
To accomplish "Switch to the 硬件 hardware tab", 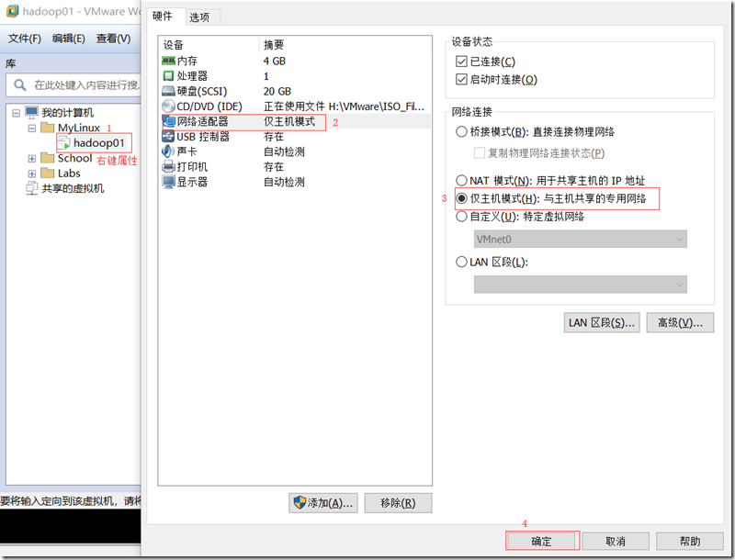I will coord(164,17).
